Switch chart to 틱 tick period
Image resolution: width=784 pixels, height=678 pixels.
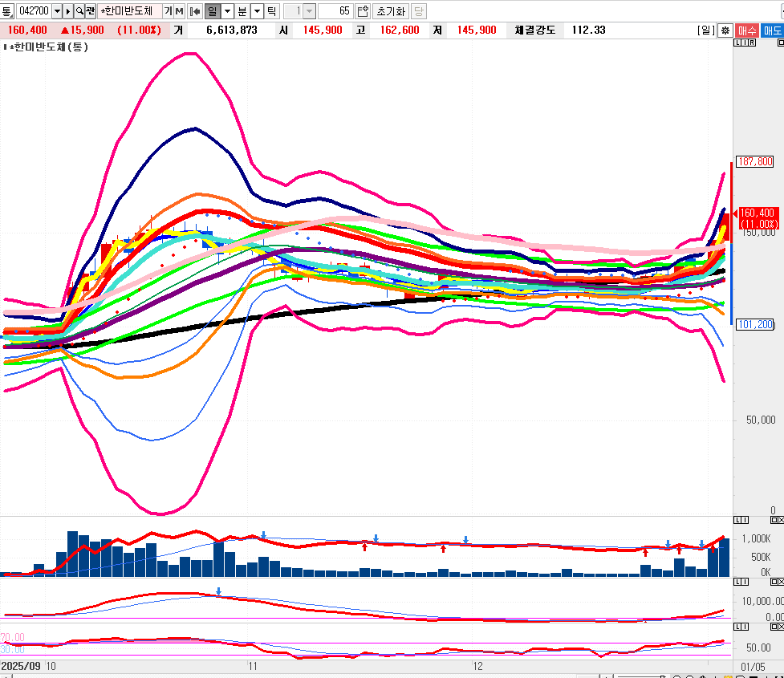[271, 11]
